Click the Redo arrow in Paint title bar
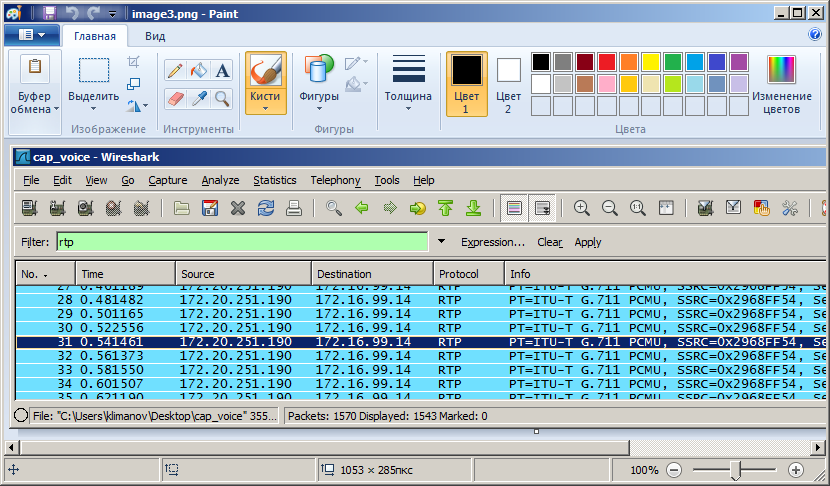Image resolution: width=830 pixels, height=486 pixels. pos(94,13)
